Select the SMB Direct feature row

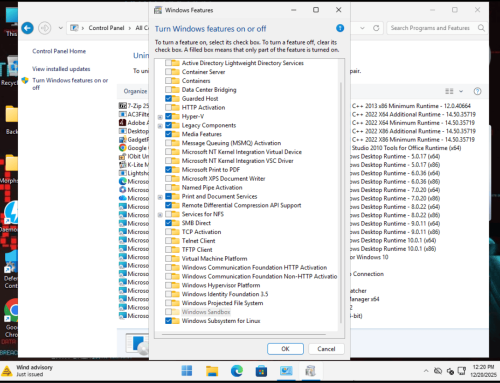pyautogui.click(x=196, y=223)
